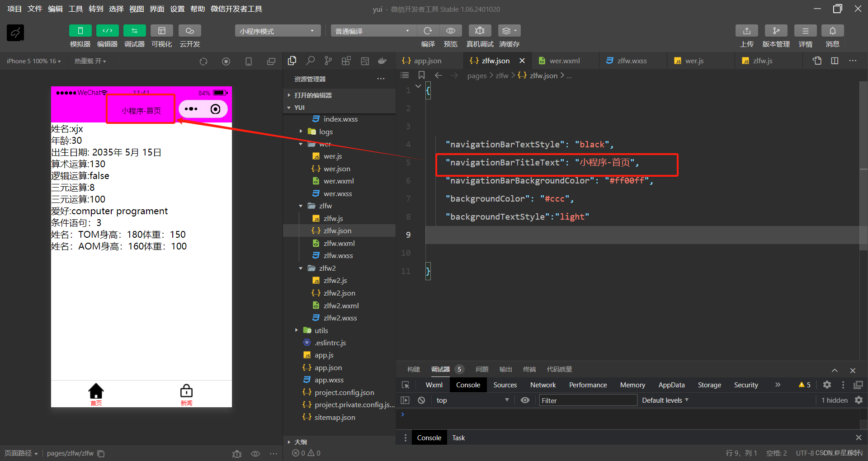Open zlfw.wxml in the file tree
Image resolution: width=868 pixels, height=461 pixels.
coord(339,243)
